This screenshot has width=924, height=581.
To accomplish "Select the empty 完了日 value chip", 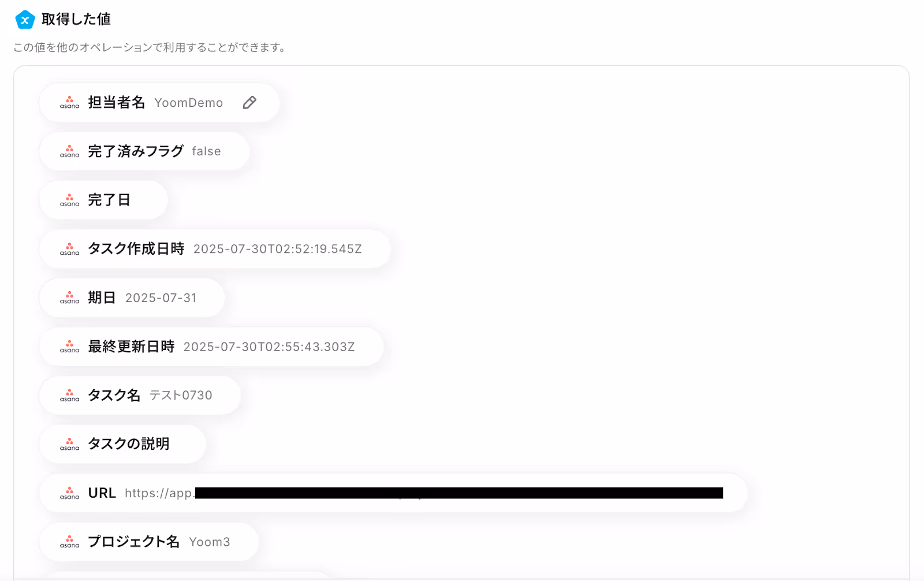I will tap(103, 200).
